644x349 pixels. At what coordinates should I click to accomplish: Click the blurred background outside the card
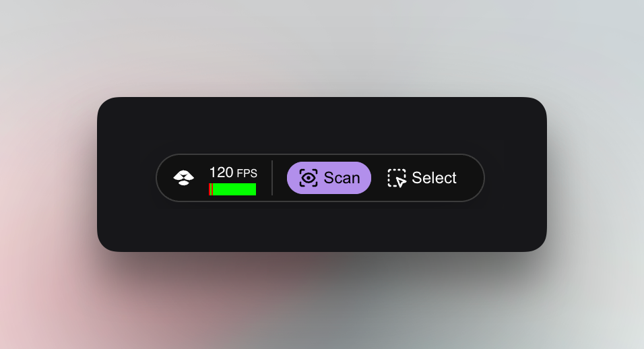[x=322, y=45]
